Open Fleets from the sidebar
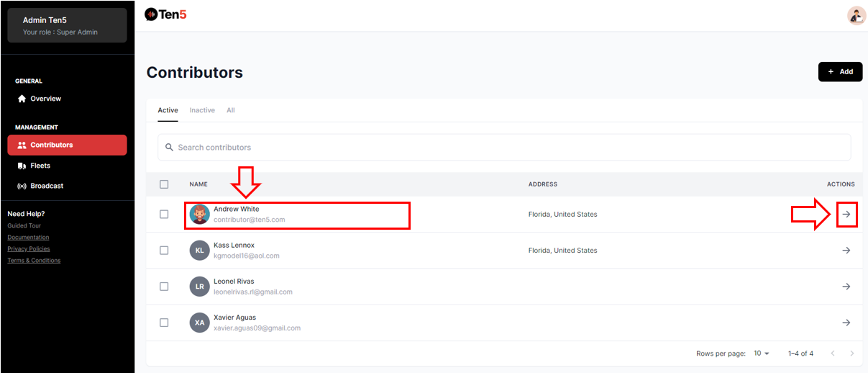This screenshot has height=373, width=868. click(40, 166)
